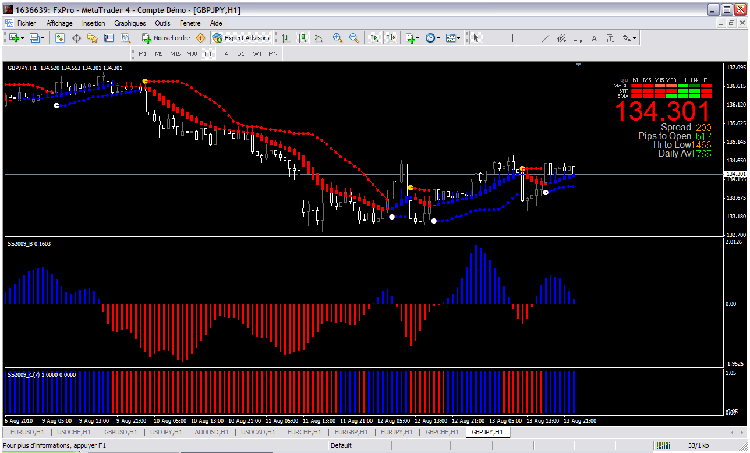Select the text label A tool

pyautogui.click(x=596, y=38)
